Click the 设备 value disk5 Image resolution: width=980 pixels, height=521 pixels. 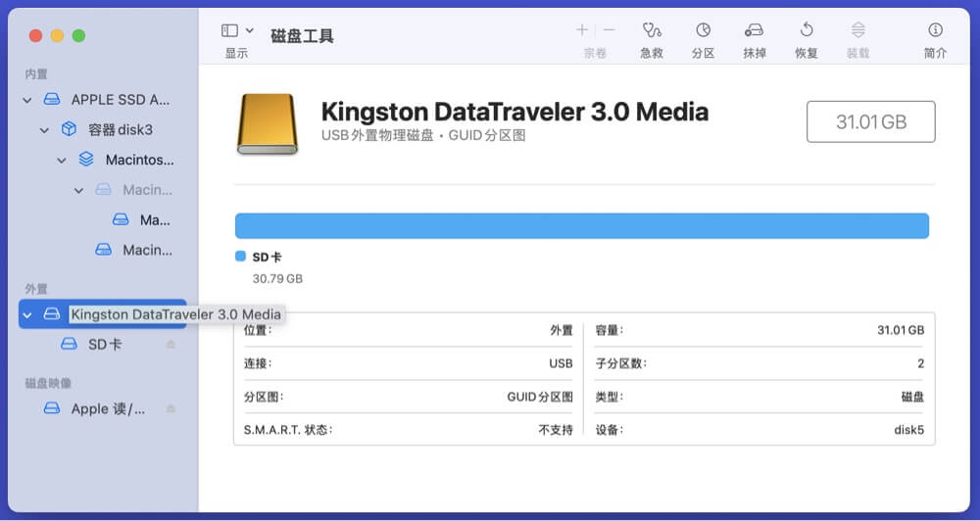point(908,430)
